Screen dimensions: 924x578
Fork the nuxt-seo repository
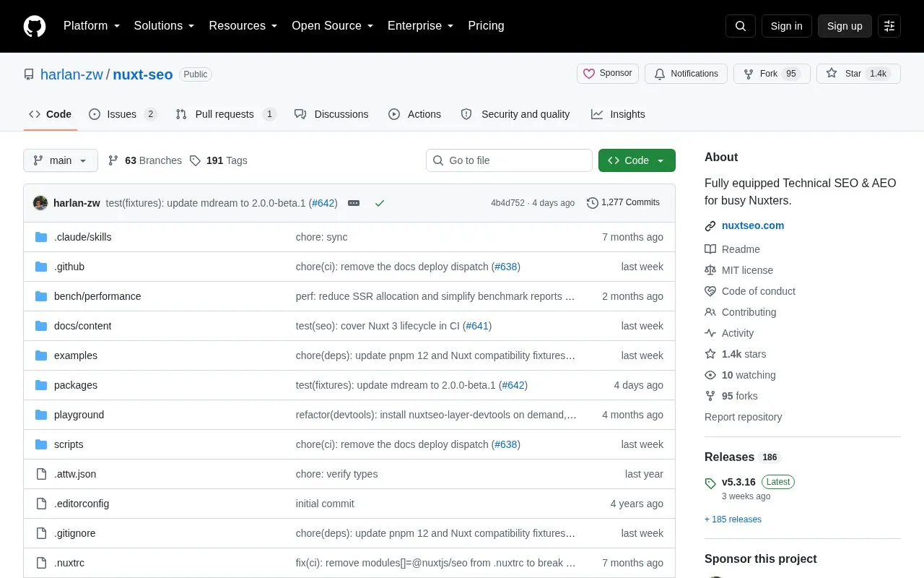coord(772,74)
